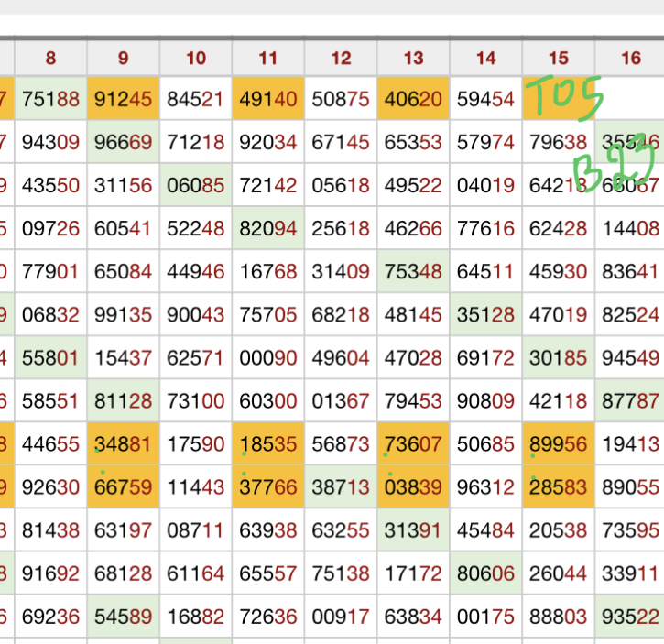Click the handwritten T05 cell in column 15
Image resolution: width=664 pixels, height=644 pixels.
click(x=558, y=99)
